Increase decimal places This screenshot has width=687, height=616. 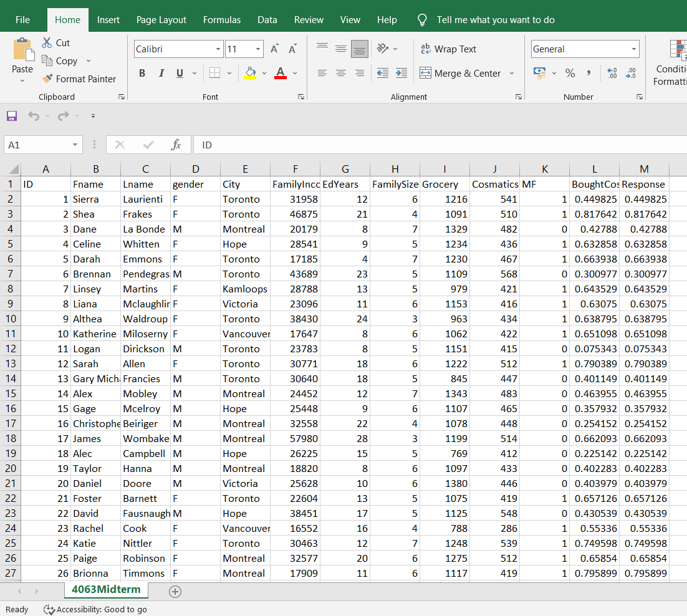(x=612, y=73)
